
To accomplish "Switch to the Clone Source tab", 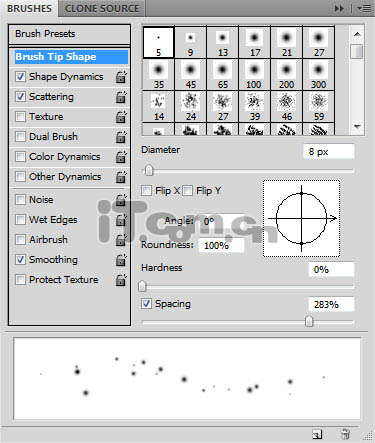I will tap(102, 8).
